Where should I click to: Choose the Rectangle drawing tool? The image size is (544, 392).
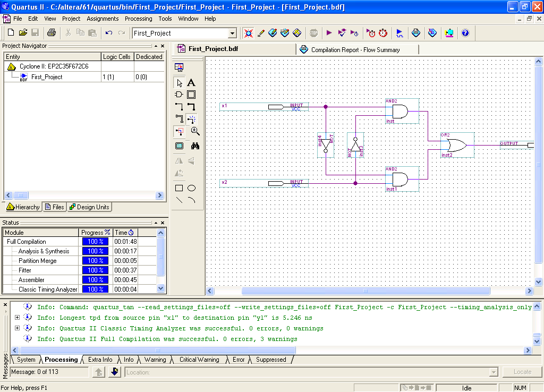point(179,188)
